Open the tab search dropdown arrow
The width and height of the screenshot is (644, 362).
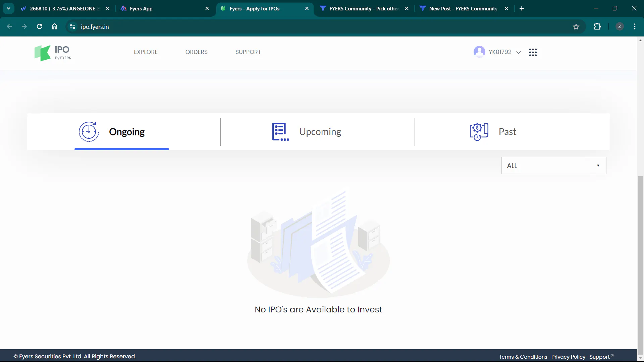click(8, 8)
